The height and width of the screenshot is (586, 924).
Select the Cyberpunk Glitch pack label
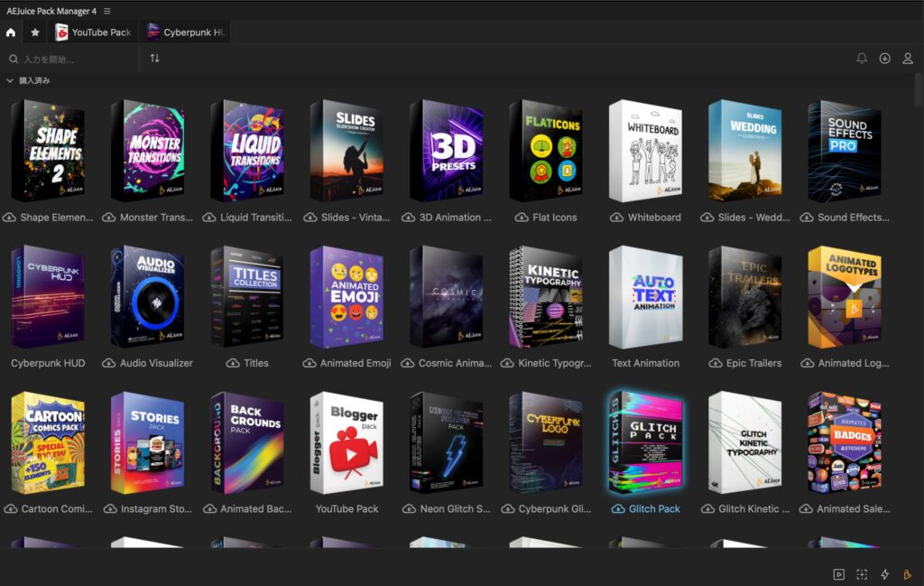555,508
